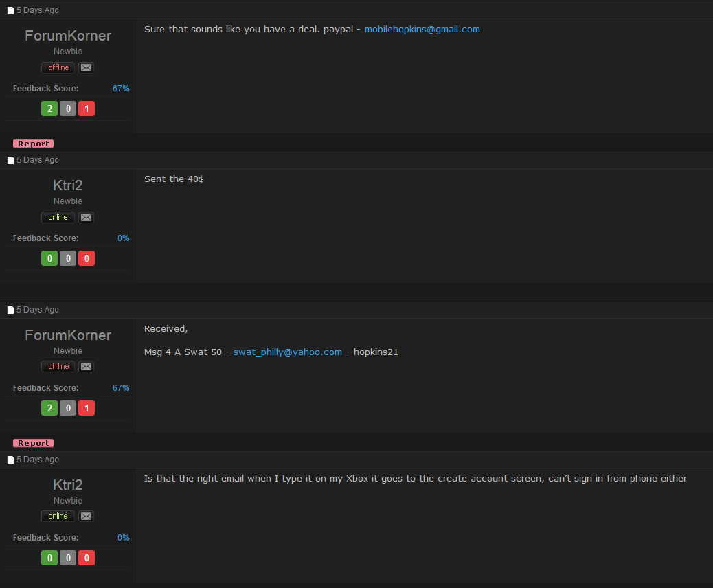Open the mobilehopkins@gmail.com email link
The image size is (713, 588).
pyautogui.click(x=422, y=29)
